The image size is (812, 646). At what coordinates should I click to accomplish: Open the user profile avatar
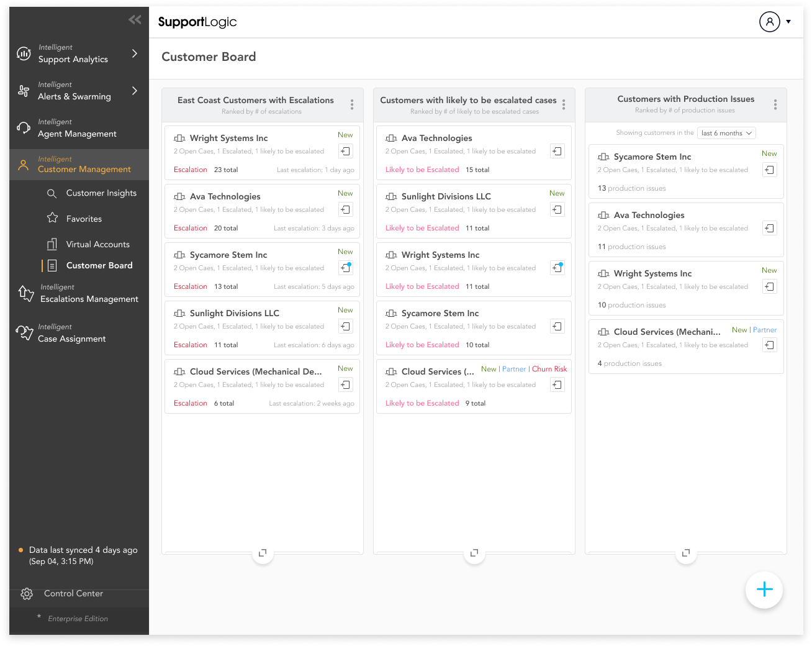click(x=770, y=22)
